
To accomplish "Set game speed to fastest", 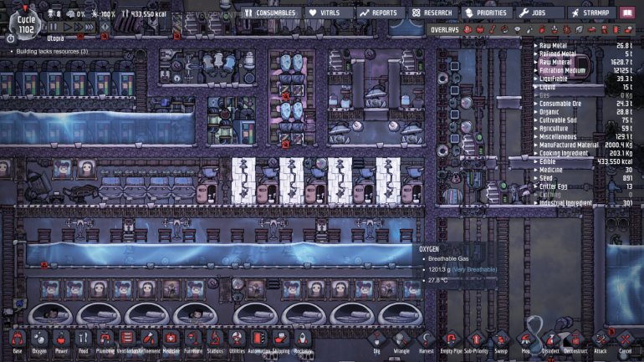I will point(89,27).
